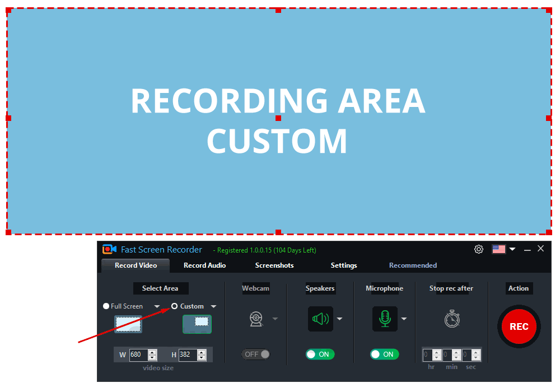Open the Screenshots tab
This screenshot has width=560, height=392.
coord(274,265)
